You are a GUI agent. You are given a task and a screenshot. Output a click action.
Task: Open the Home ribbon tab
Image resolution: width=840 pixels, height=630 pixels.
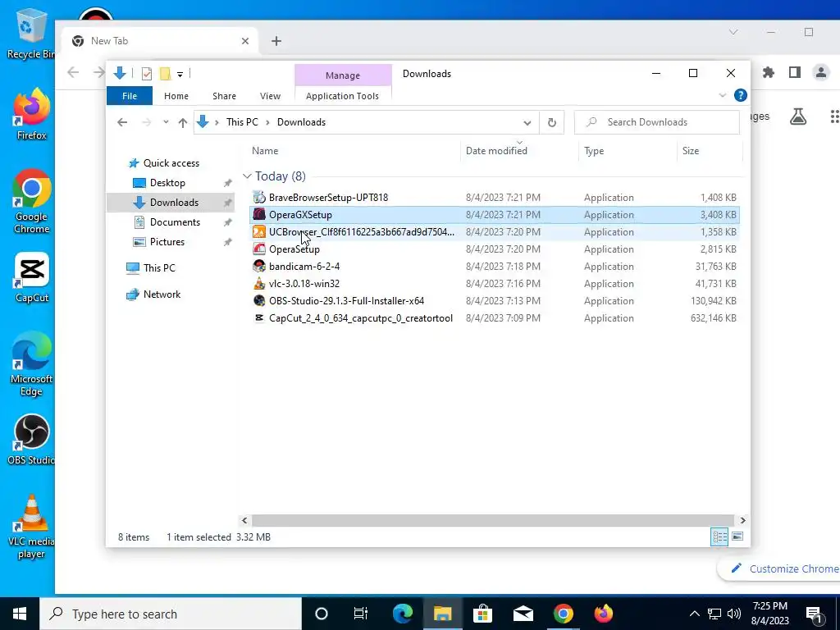(x=176, y=96)
